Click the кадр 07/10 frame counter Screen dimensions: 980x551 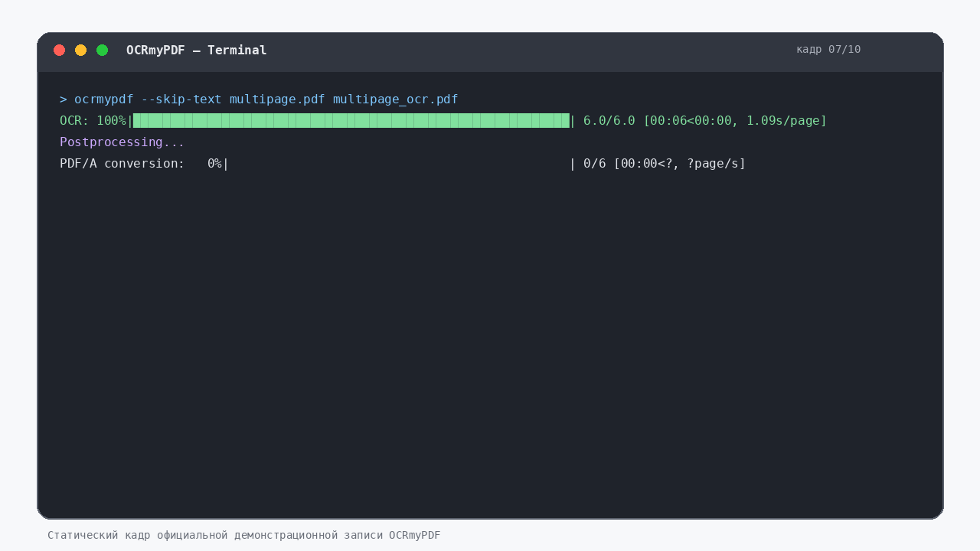(828, 50)
